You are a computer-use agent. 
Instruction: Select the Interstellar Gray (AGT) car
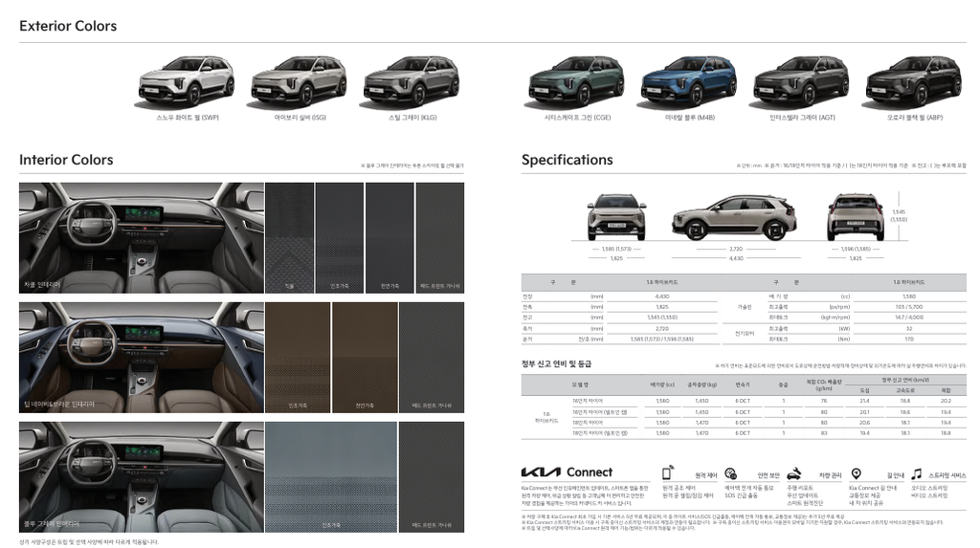[801, 82]
